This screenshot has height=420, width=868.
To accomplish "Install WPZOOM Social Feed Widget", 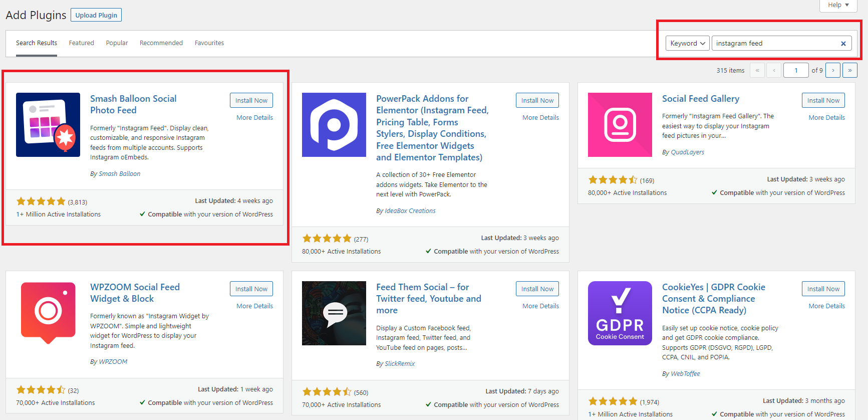I will (x=251, y=289).
